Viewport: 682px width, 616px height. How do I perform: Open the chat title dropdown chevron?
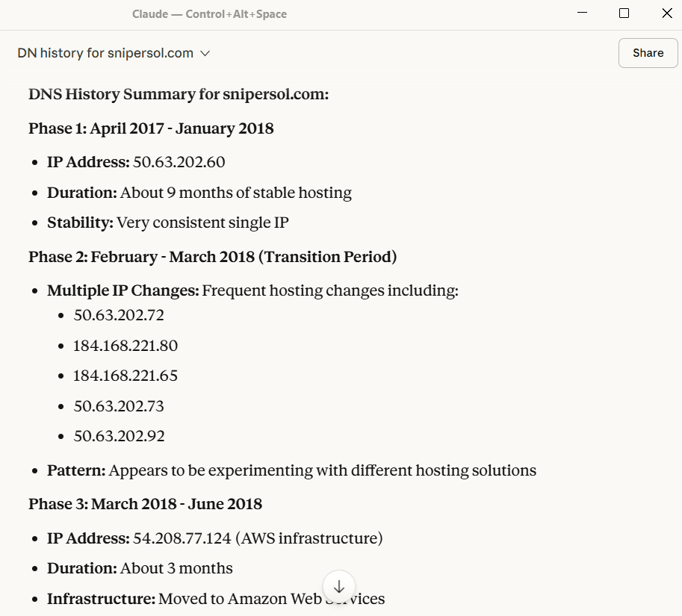coord(205,54)
